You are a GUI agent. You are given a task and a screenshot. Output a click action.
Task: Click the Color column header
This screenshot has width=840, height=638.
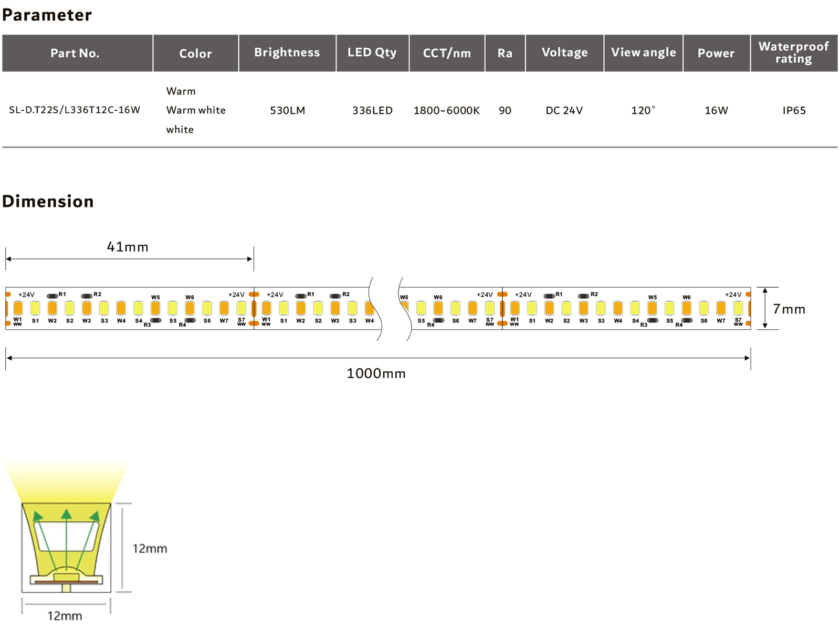[x=195, y=53]
